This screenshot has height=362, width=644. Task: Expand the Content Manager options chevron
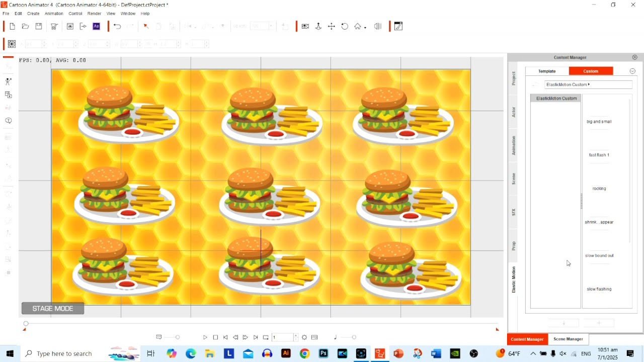(632, 71)
